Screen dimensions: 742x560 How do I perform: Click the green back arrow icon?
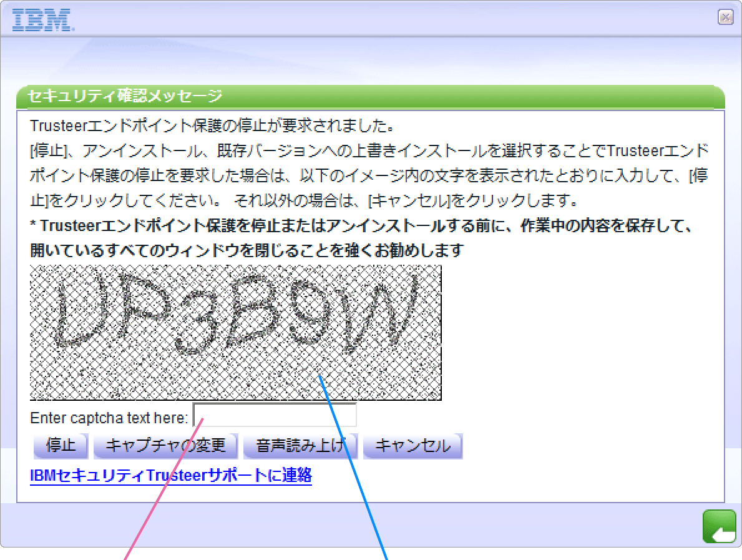[x=720, y=526]
